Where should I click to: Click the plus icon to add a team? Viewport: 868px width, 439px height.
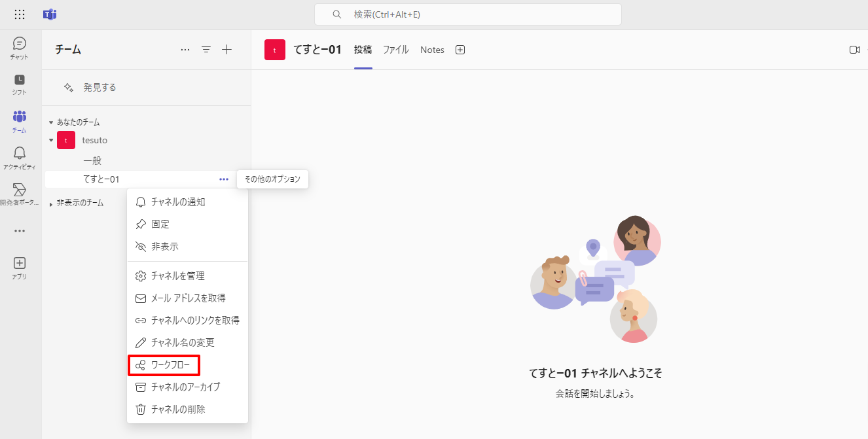click(227, 50)
